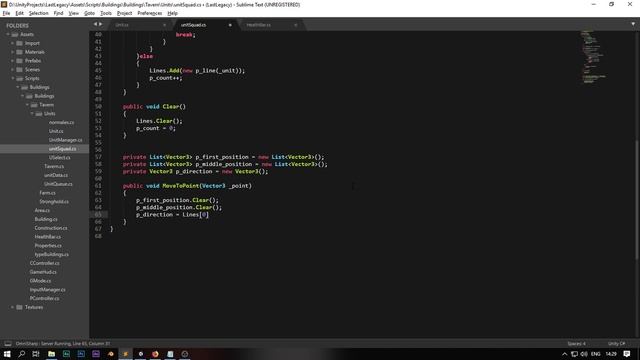640x360 pixels.
Task: Expand the Prefabs folder
Action: [x=12, y=60]
